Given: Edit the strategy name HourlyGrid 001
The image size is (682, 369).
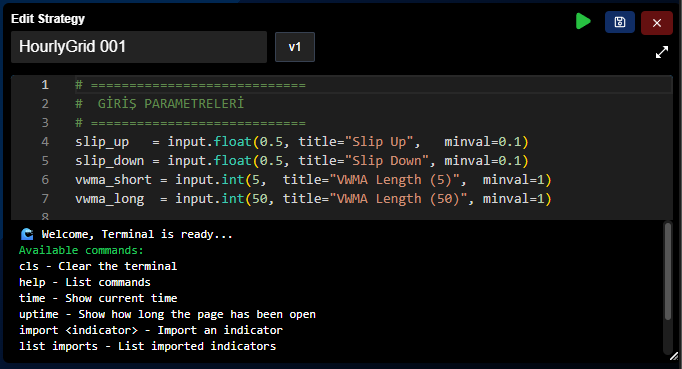Looking at the screenshot, I should (139, 47).
